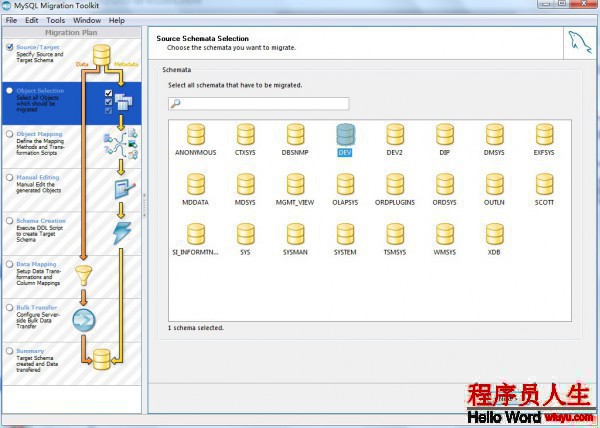
Task: Select the ANONYMOUS schema icon
Action: pos(196,135)
